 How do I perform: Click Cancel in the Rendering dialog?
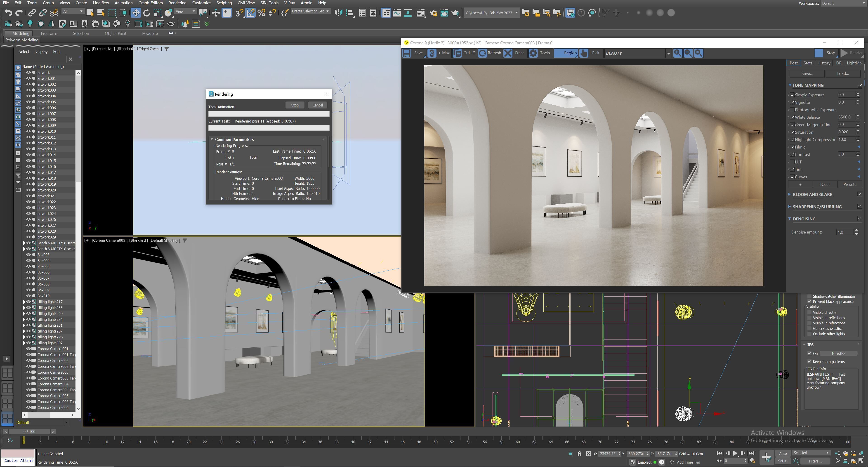tap(317, 105)
